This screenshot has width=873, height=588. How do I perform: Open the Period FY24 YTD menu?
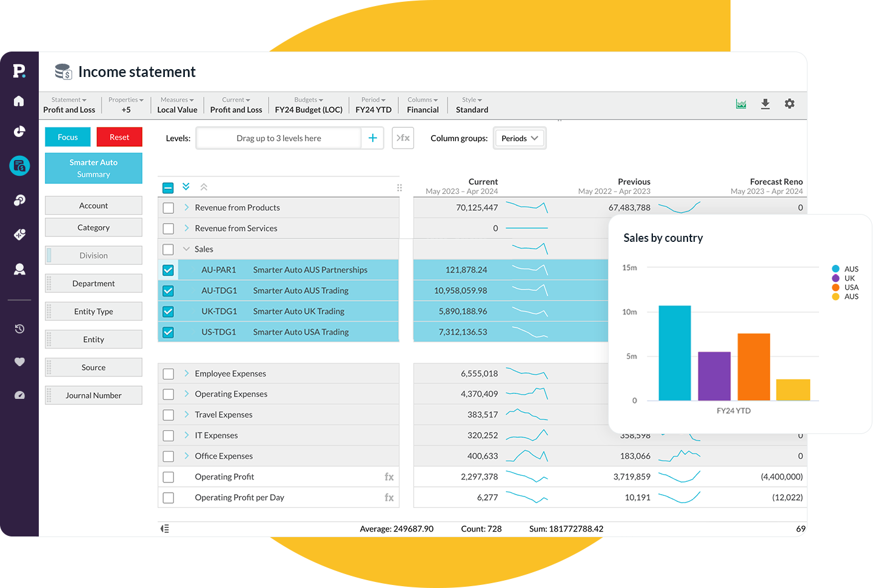(x=373, y=105)
